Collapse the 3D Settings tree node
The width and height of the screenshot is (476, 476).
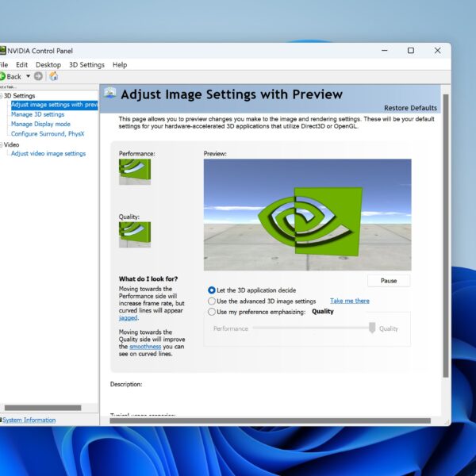point(1,96)
